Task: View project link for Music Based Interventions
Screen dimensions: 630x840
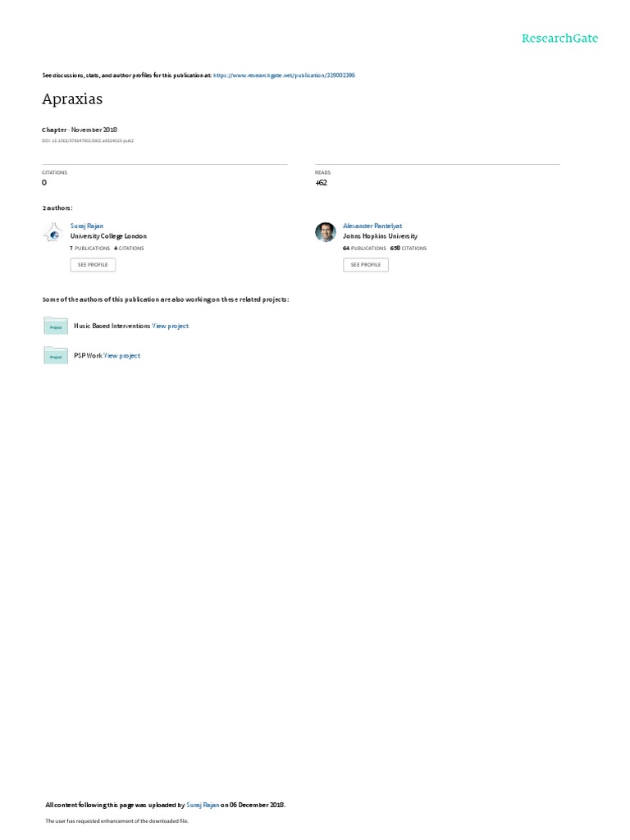Action: (171, 326)
